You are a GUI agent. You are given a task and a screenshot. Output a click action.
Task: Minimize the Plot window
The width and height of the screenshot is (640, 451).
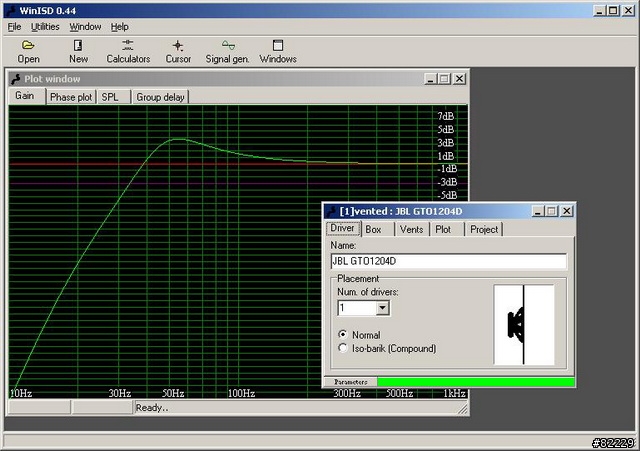point(430,79)
